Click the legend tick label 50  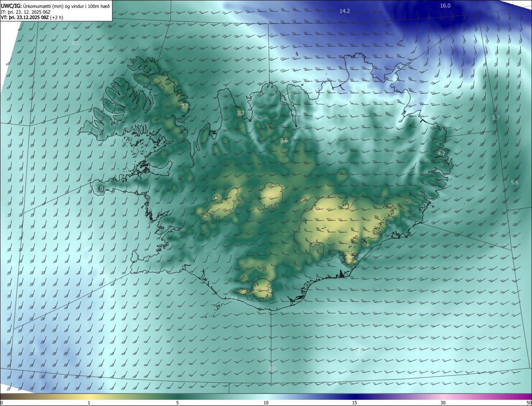pos(529,403)
